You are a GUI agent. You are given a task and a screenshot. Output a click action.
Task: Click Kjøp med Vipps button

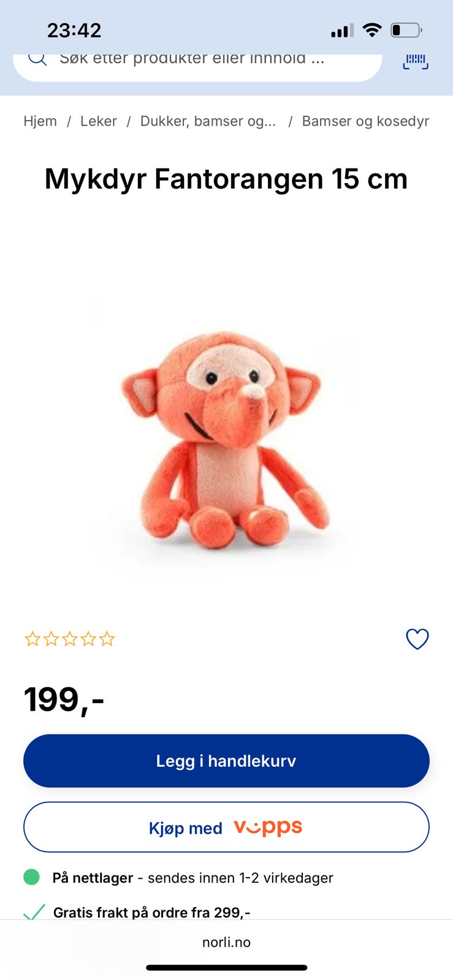coord(226,827)
